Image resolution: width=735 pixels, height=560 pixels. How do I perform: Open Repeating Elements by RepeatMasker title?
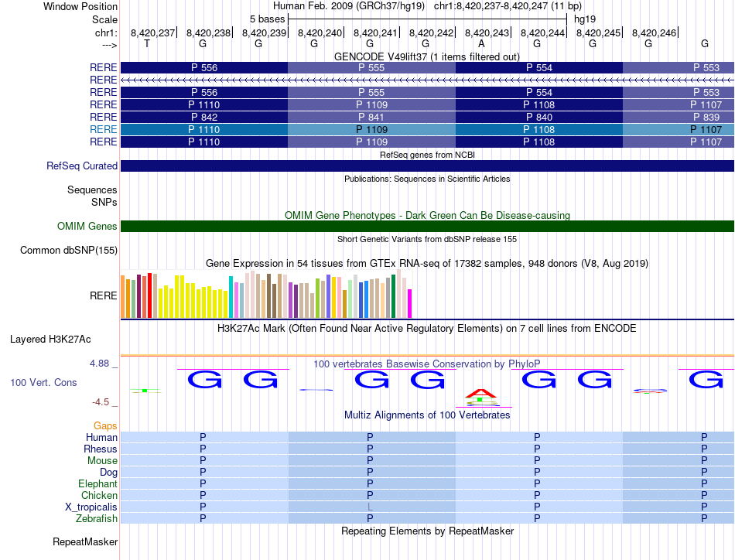[x=427, y=531]
